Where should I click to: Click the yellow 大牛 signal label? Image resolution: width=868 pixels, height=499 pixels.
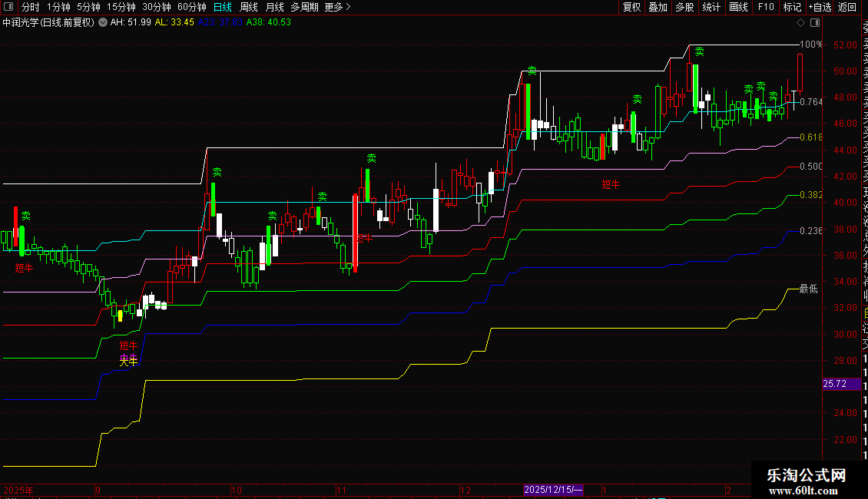(128, 361)
